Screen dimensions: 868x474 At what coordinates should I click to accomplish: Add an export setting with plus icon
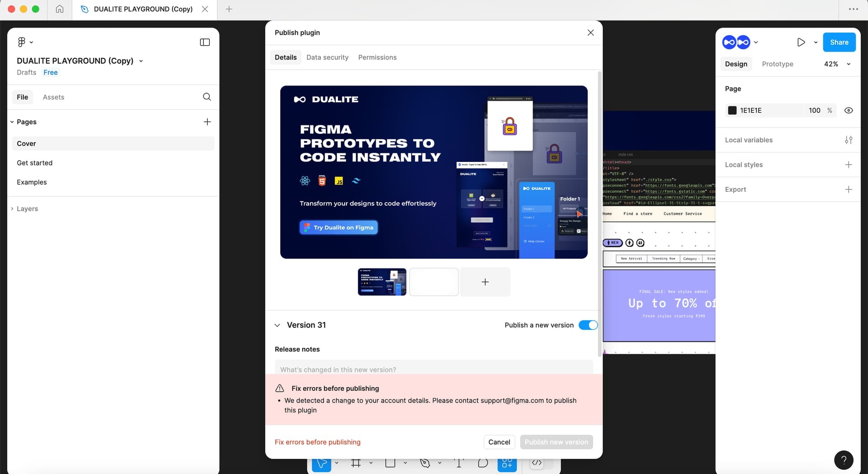pyautogui.click(x=849, y=190)
